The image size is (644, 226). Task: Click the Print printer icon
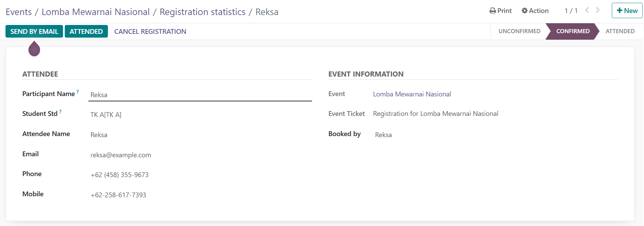pos(493,11)
